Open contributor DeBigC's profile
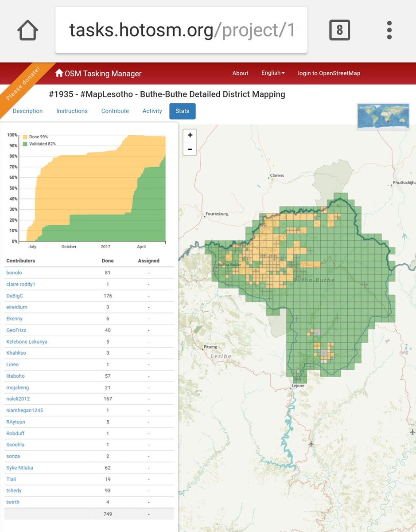416x532 pixels. click(x=16, y=296)
